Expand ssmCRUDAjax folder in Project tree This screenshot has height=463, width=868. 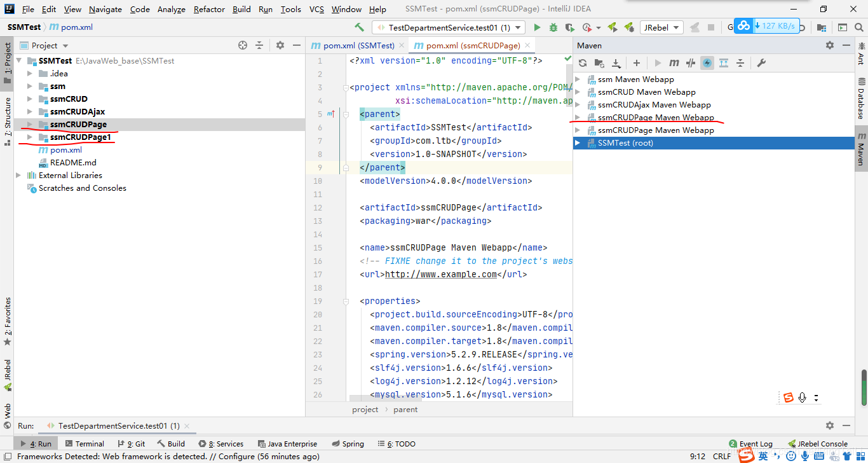30,111
